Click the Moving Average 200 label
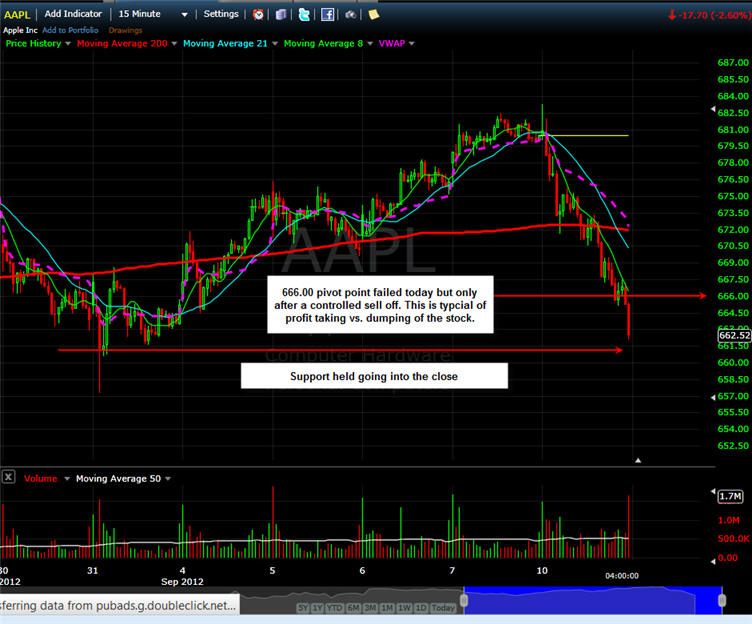The image size is (752, 624). click(x=122, y=44)
